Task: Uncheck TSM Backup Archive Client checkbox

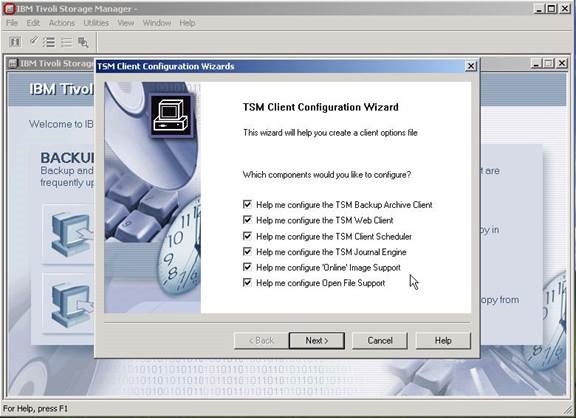Action: (247, 204)
